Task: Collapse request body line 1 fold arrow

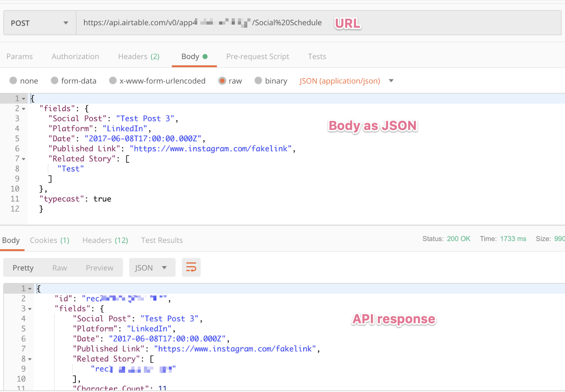Action: [x=23, y=99]
